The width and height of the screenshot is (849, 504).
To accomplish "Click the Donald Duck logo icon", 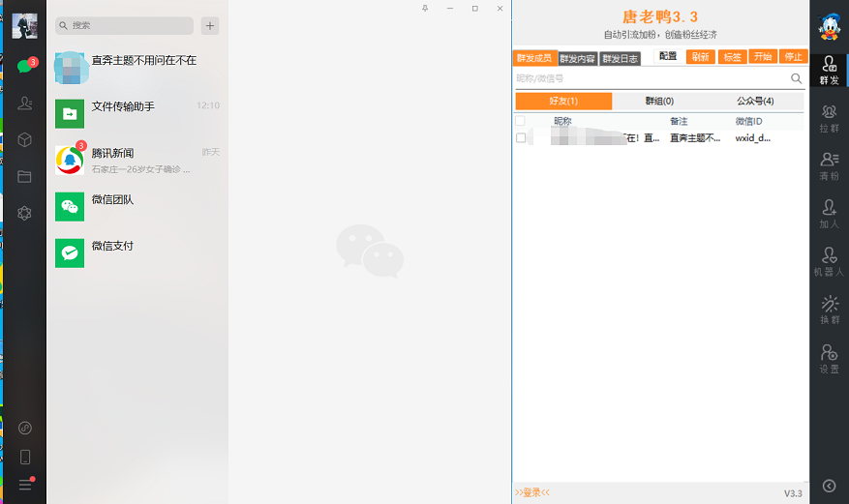I will [829, 26].
